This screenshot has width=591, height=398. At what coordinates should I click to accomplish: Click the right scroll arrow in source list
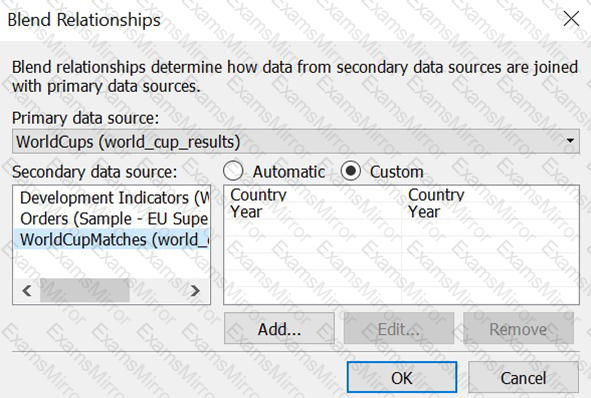(195, 291)
